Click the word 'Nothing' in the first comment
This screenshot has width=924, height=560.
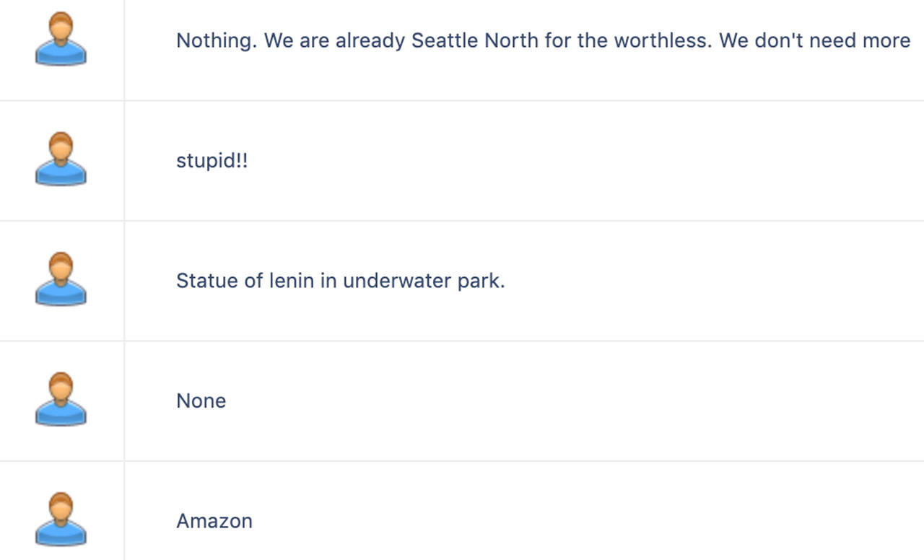click(216, 40)
